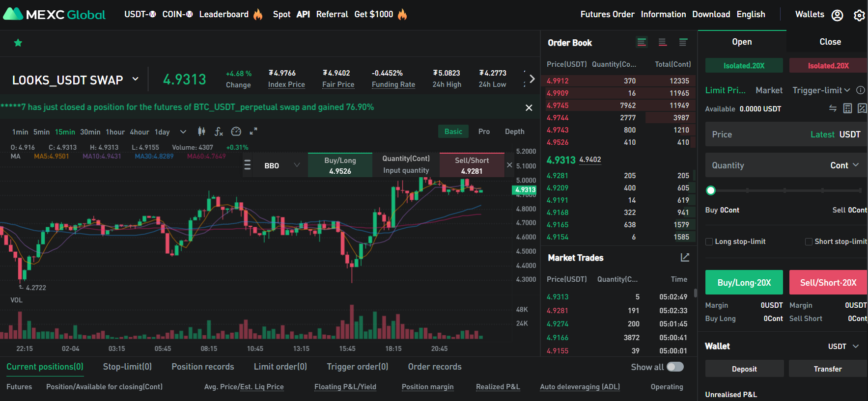
Task: Select 30min timeframe
Action: [90, 132]
